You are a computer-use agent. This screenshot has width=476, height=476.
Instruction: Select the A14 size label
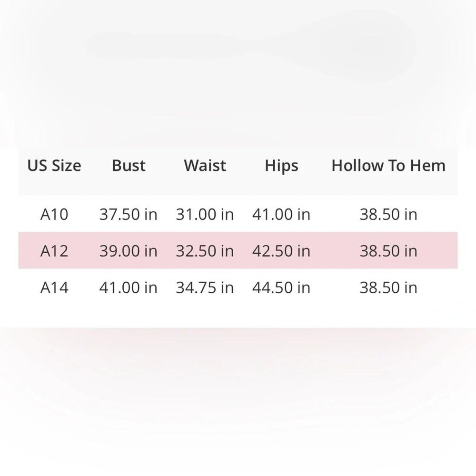[x=54, y=288]
